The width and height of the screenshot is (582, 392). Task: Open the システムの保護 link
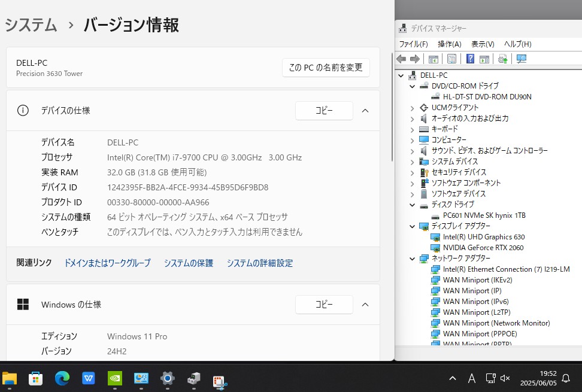(x=189, y=263)
